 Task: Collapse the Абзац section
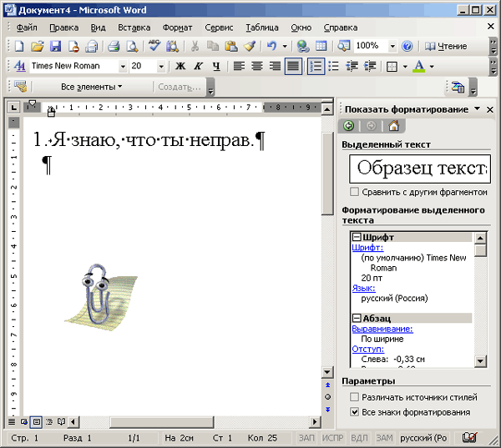(357, 318)
